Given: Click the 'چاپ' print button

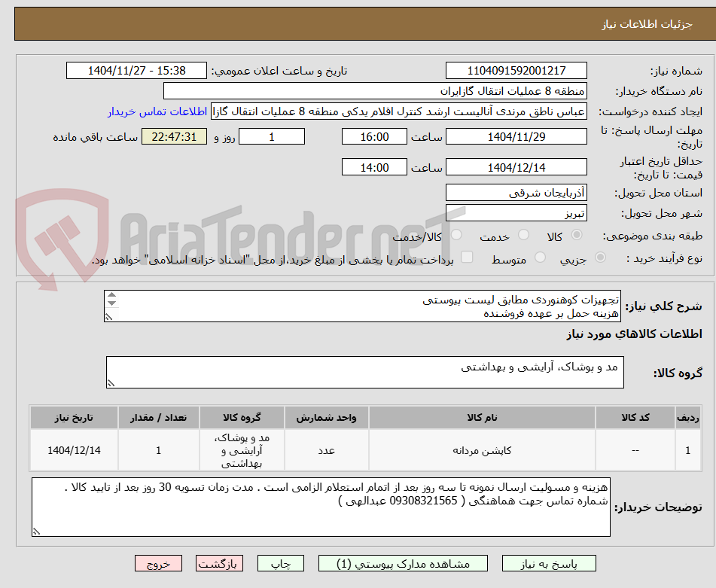Looking at the screenshot, I should click(x=280, y=563).
